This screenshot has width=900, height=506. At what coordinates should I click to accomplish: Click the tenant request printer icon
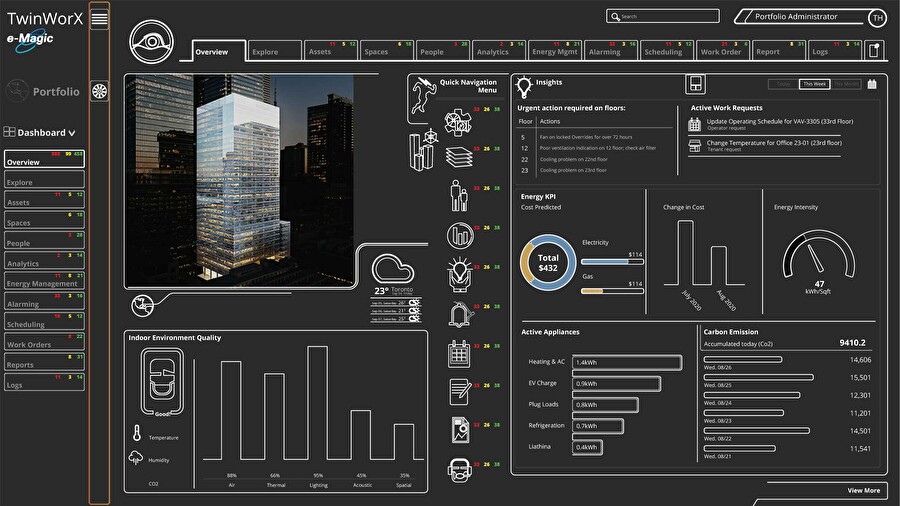tap(695, 146)
